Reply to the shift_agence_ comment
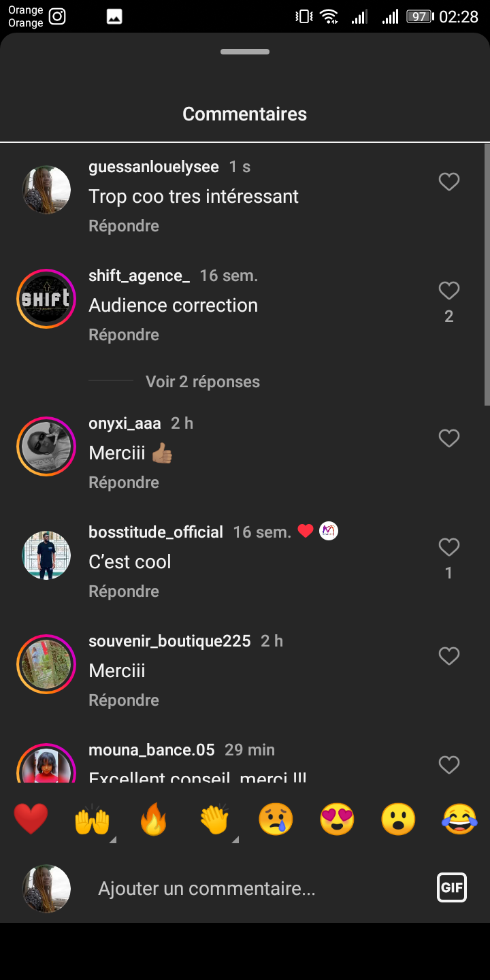490x980 pixels. tap(124, 335)
